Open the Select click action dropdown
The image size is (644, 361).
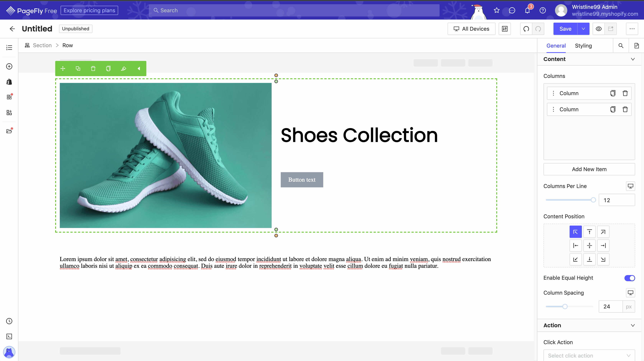[x=589, y=355]
